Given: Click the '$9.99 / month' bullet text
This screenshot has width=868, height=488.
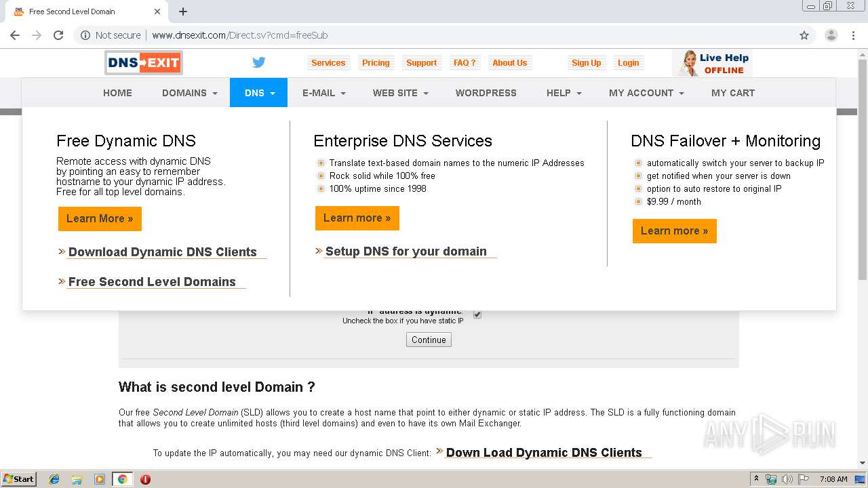Looking at the screenshot, I should (x=674, y=201).
